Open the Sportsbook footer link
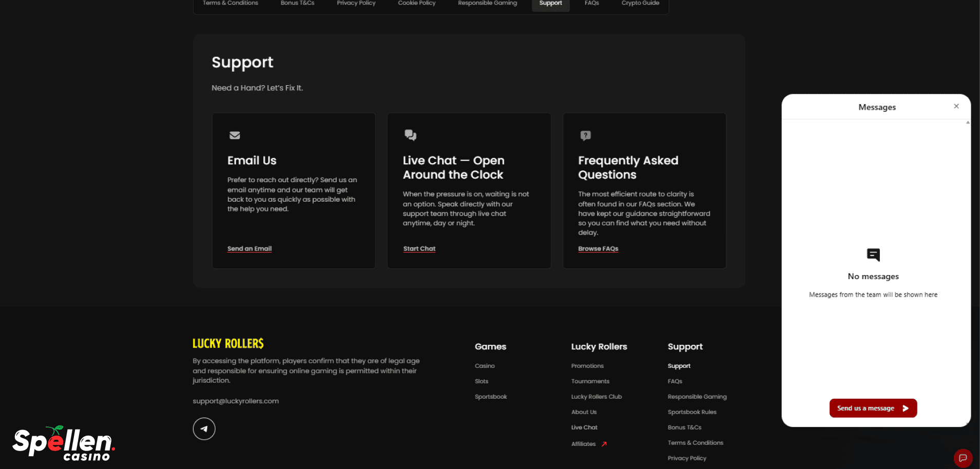This screenshot has height=469, width=980. [x=491, y=397]
